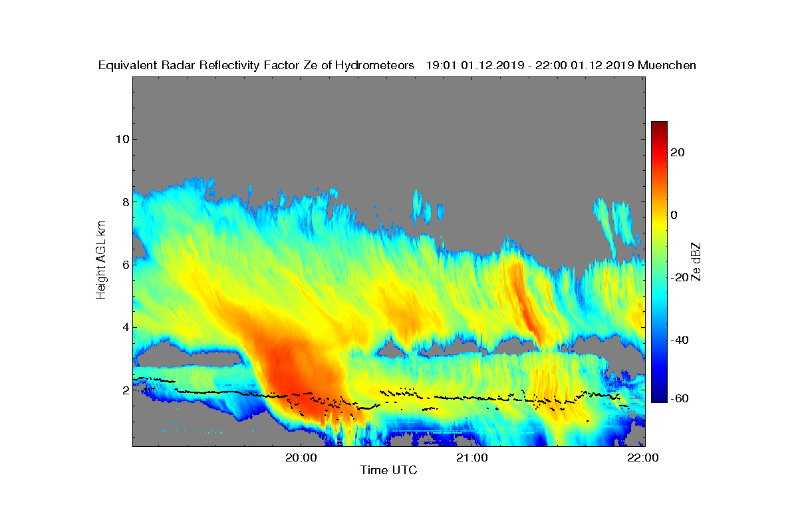Click the "Time UTC" axis label
The height and width of the screenshot is (532, 798).
389,470
